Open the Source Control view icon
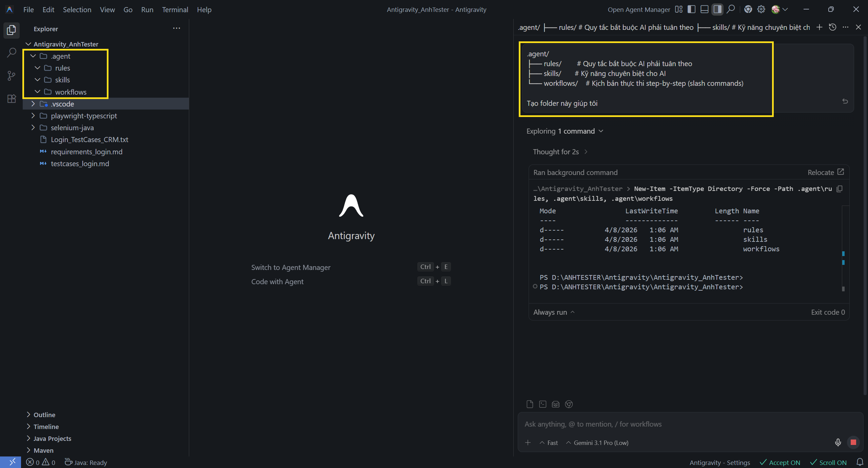Image resolution: width=868 pixels, height=468 pixels. pos(12,76)
